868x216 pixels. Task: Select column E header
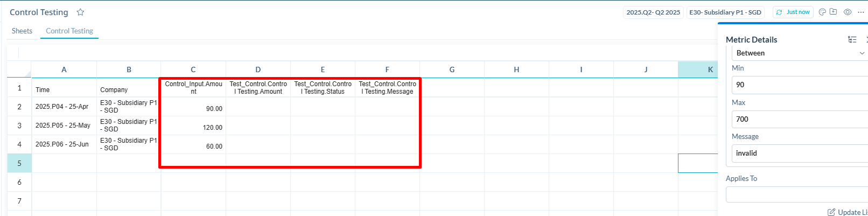tap(323, 69)
